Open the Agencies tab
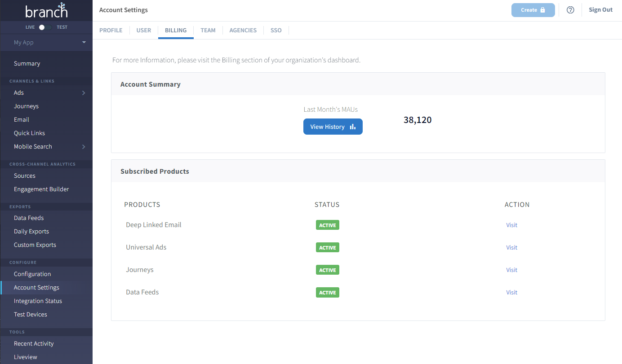 pyautogui.click(x=243, y=31)
